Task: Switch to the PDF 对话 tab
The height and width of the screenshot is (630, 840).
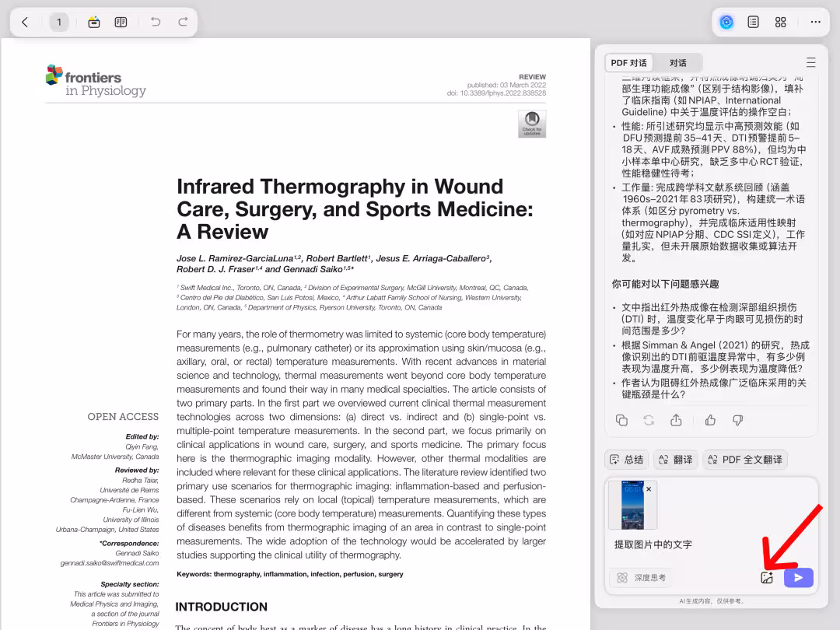Action: click(629, 63)
